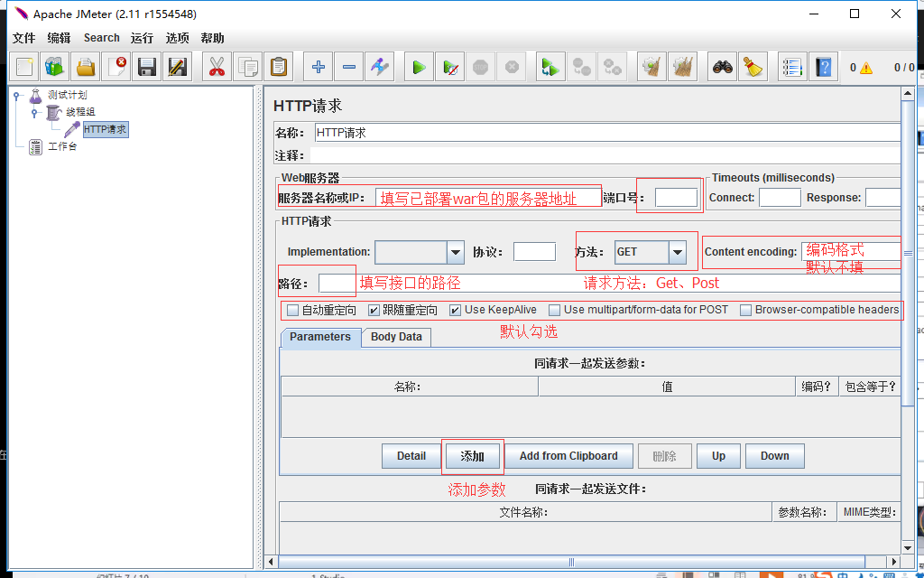Click the New test plan toolbar icon
Image resolution: width=924 pixels, height=578 pixels.
[x=24, y=67]
